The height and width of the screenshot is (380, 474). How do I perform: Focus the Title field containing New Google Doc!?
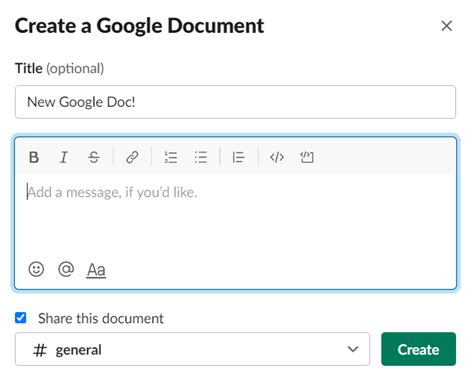[x=235, y=102]
